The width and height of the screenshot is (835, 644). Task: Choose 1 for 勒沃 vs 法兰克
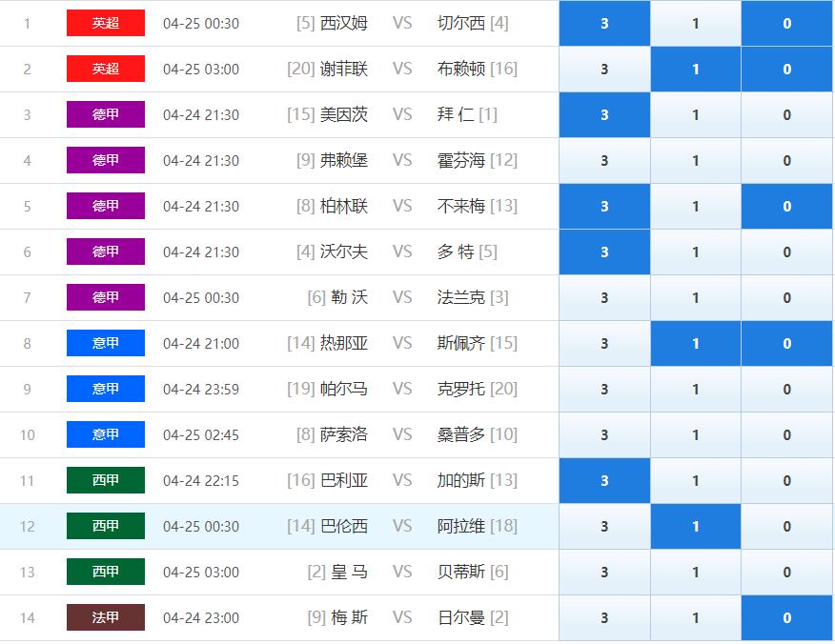tap(696, 298)
